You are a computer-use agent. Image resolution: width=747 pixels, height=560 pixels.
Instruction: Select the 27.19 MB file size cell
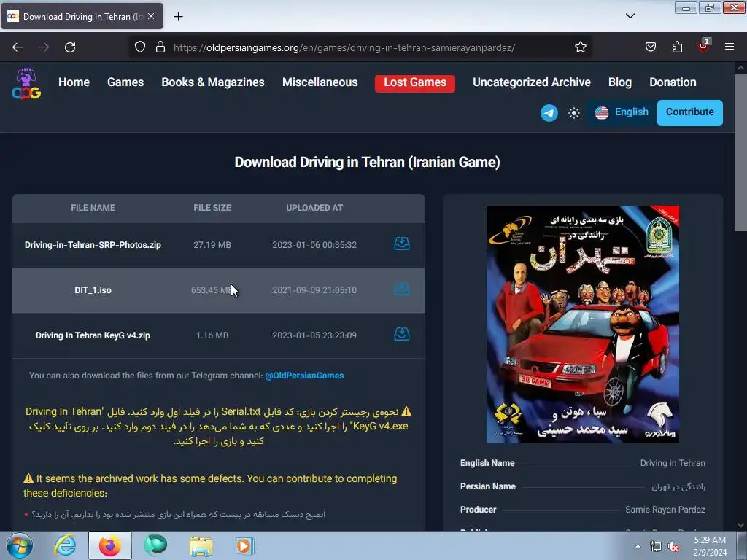[212, 245]
